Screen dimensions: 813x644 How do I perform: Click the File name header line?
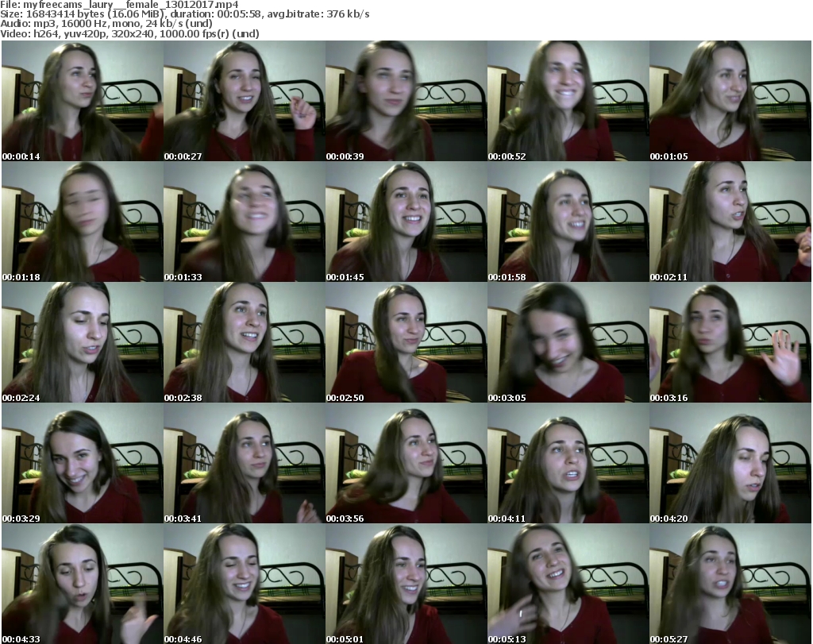(x=119, y=5)
